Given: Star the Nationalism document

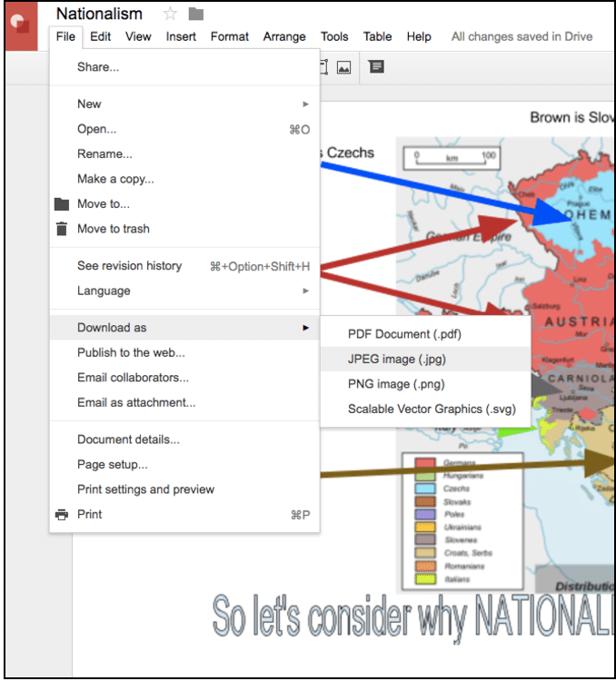Looking at the screenshot, I should pyautogui.click(x=170, y=14).
